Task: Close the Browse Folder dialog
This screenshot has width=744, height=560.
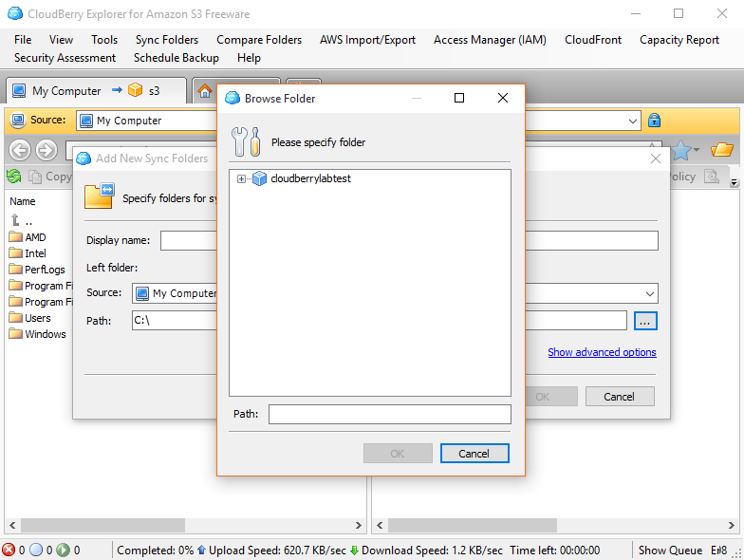Action: click(503, 98)
